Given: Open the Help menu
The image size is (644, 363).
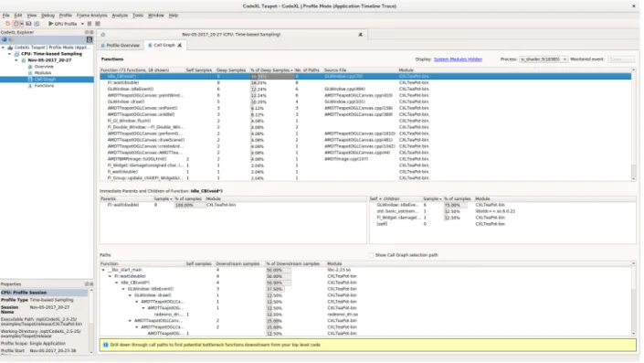Looking at the screenshot, I should point(174,16).
